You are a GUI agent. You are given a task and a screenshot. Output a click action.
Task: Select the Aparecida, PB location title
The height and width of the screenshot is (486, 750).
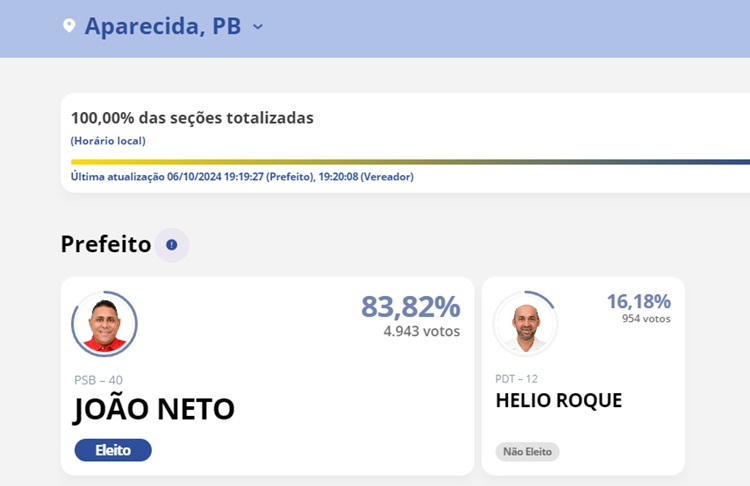pos(162,26)
